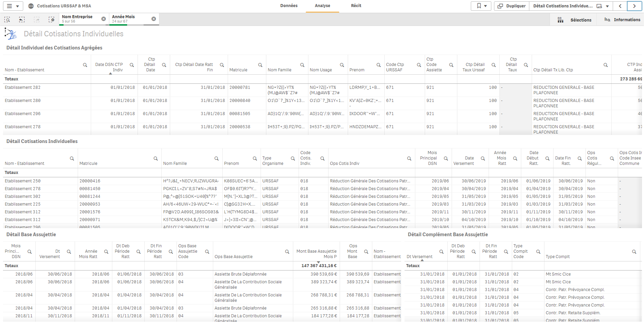Clear all selections icon
644x324 pixels.
51,20
